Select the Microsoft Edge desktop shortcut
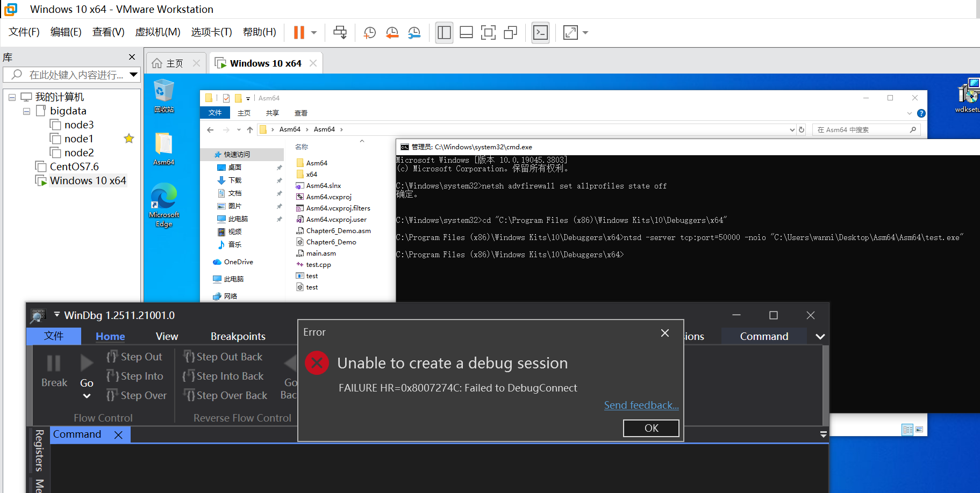The image size is (980, 493). (x=164, y=205)
